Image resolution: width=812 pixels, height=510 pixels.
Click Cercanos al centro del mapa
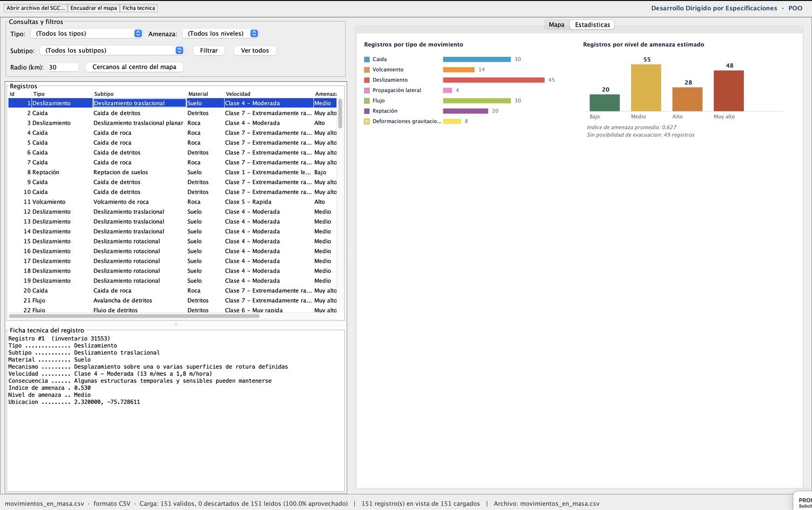(134, 67)
